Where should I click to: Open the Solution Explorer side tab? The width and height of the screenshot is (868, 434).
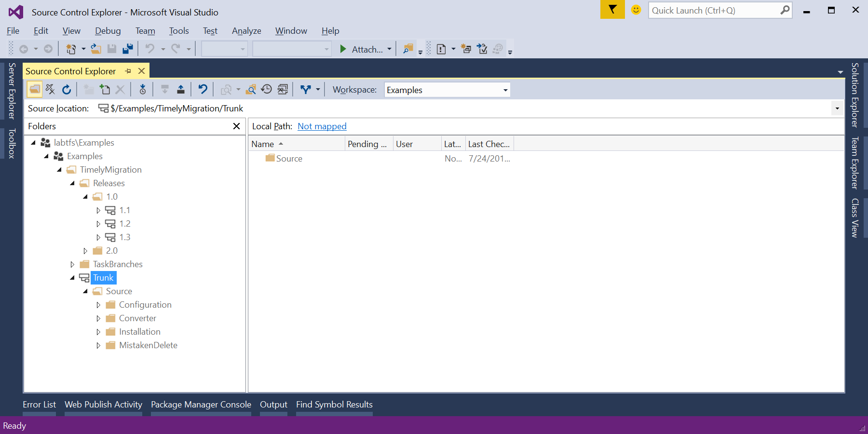tap(854, 95)
